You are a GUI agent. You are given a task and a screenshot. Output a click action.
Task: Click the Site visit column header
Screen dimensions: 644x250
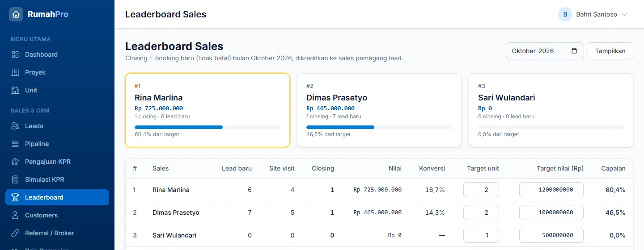(282, 168)
